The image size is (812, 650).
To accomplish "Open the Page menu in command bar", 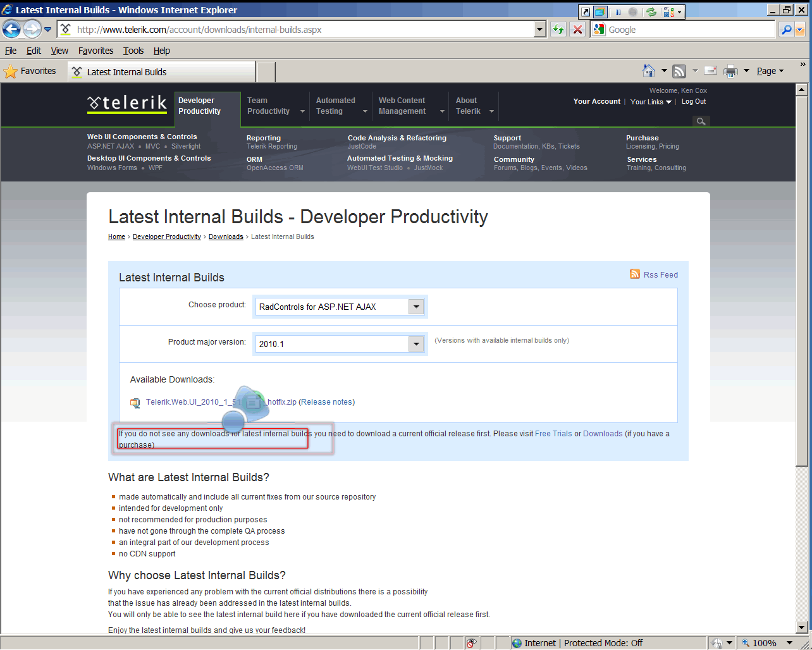I will (770, 71).
